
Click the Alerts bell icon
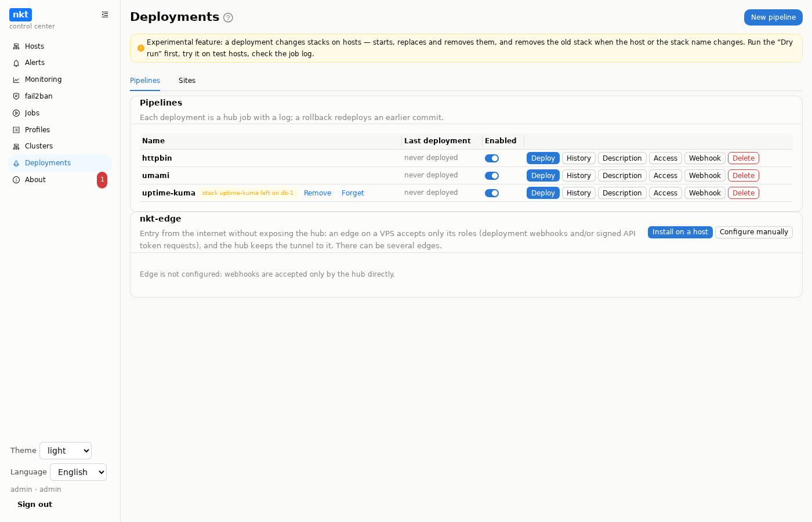(x=16, y=63)
